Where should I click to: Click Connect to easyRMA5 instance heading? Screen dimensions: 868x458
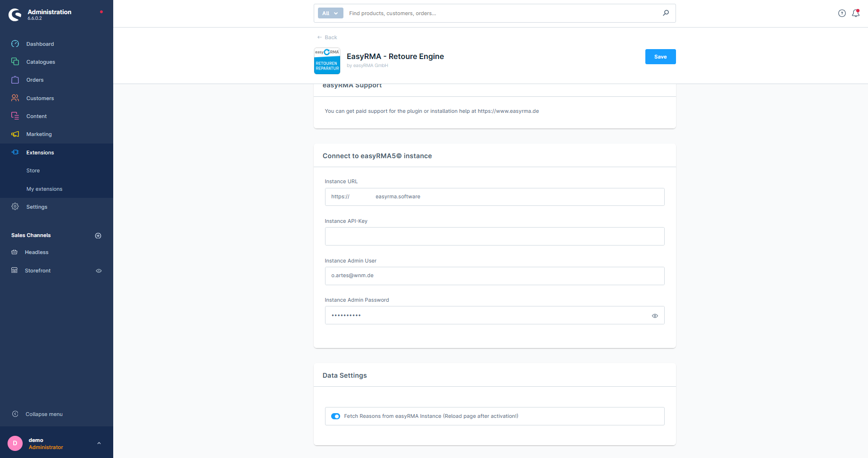coord(377,156)
